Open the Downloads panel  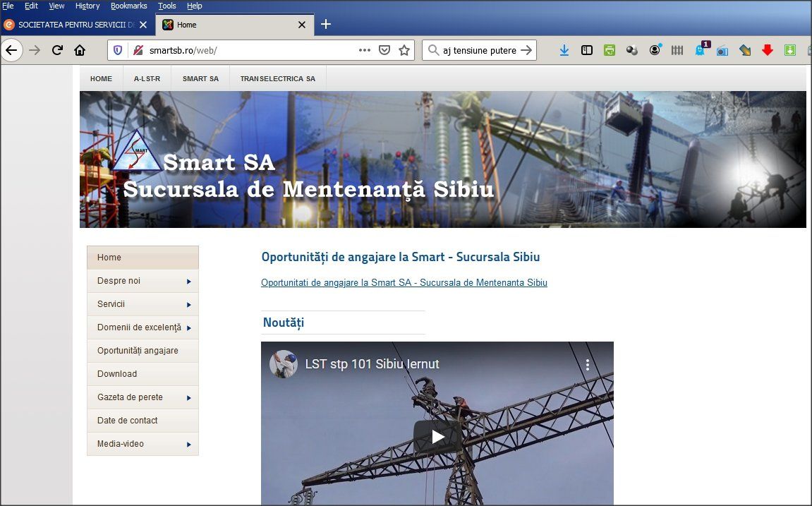564,50
